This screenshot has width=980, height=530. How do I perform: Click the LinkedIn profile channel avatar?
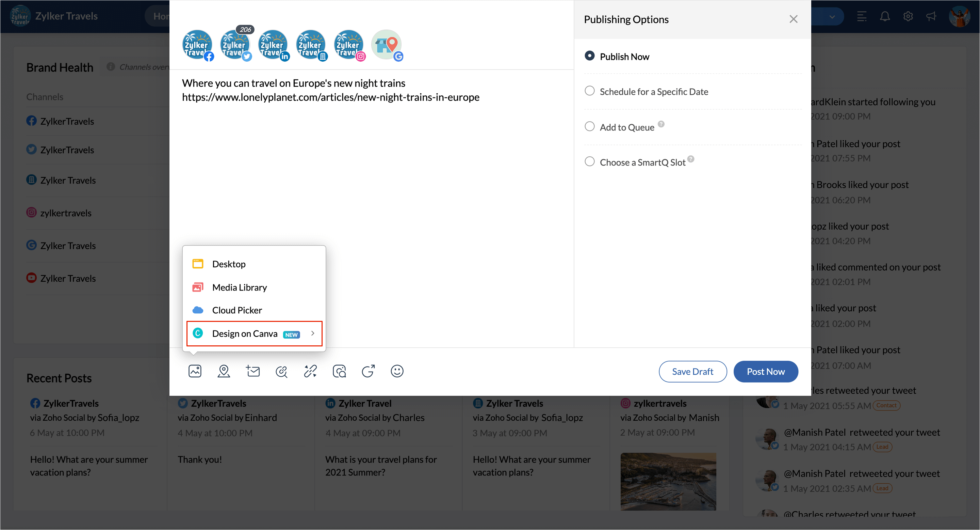(x=273, y=45)
